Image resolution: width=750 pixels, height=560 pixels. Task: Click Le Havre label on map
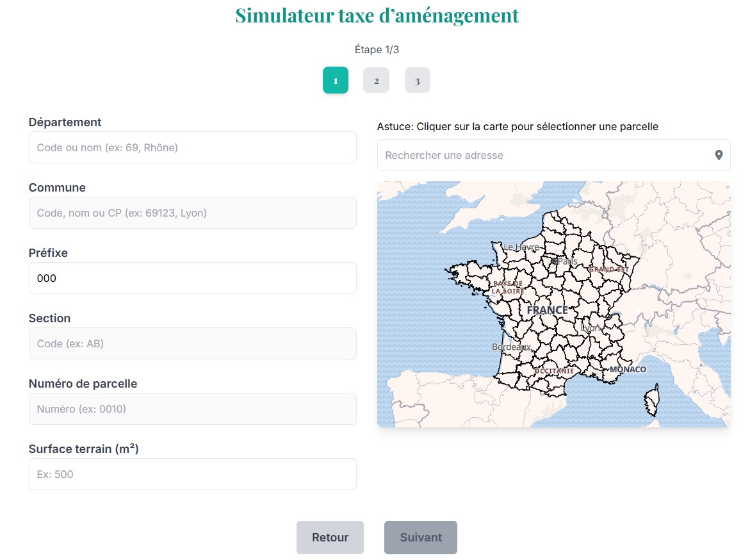click(521, 247)
